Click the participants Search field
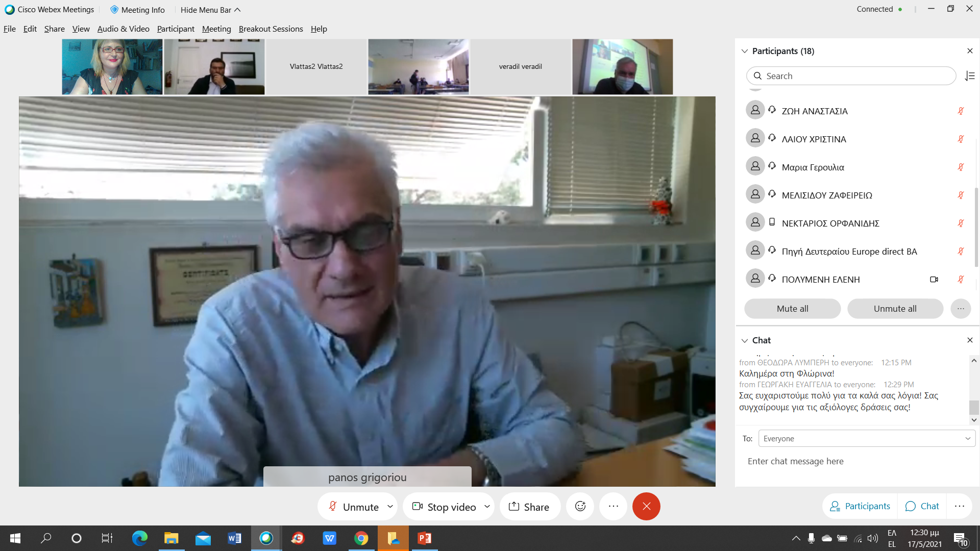 pos(850,76)
